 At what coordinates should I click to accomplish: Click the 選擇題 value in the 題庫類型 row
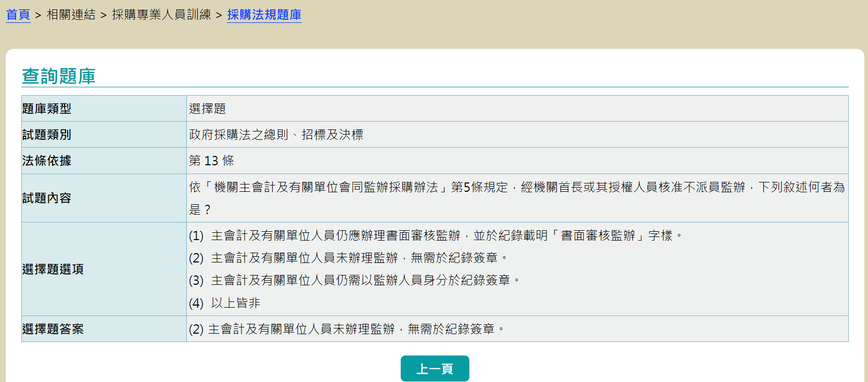pos(207,109)
